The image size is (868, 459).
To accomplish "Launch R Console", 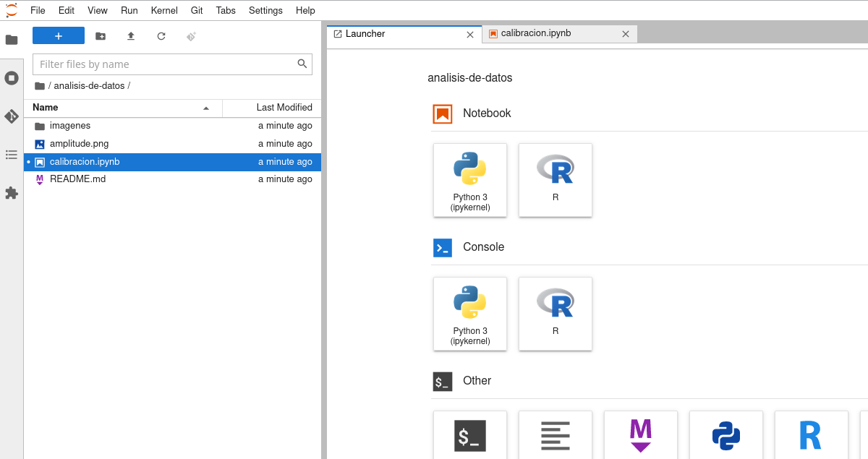I will tap(556, 314).
